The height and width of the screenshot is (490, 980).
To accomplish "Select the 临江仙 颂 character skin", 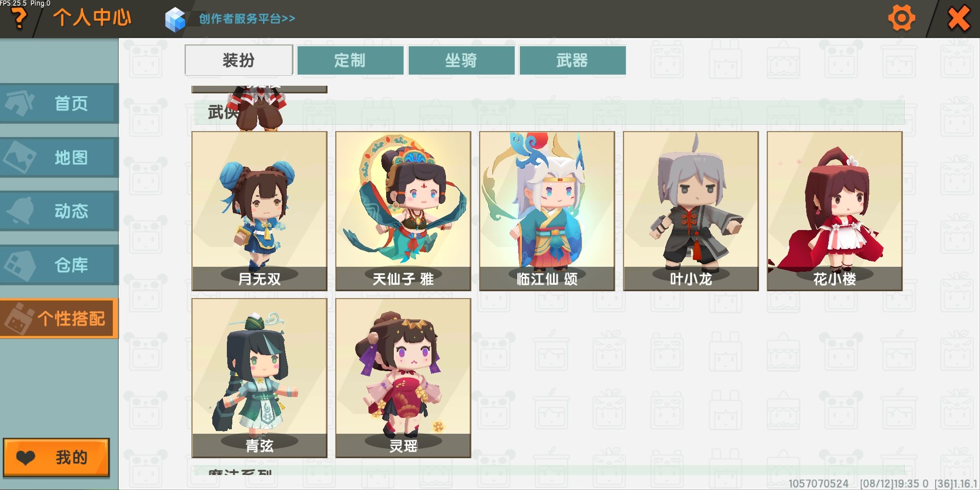I will pyautogui.click(x=547, y=211).
